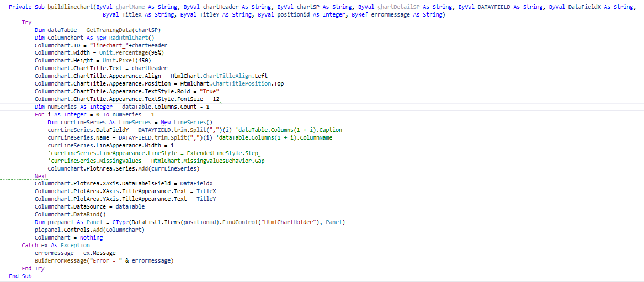Click the piepanel.Controls.Add(Columnchart) line
This screenshot has height=282, width=644.
point(89,230)
